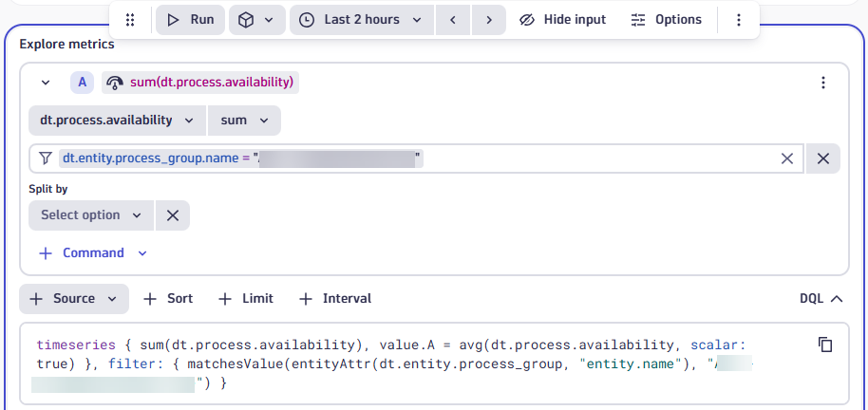Go to previous timeframe
Image resolution: width=868 pixels, height=410 pixels.
pos(453,20)
